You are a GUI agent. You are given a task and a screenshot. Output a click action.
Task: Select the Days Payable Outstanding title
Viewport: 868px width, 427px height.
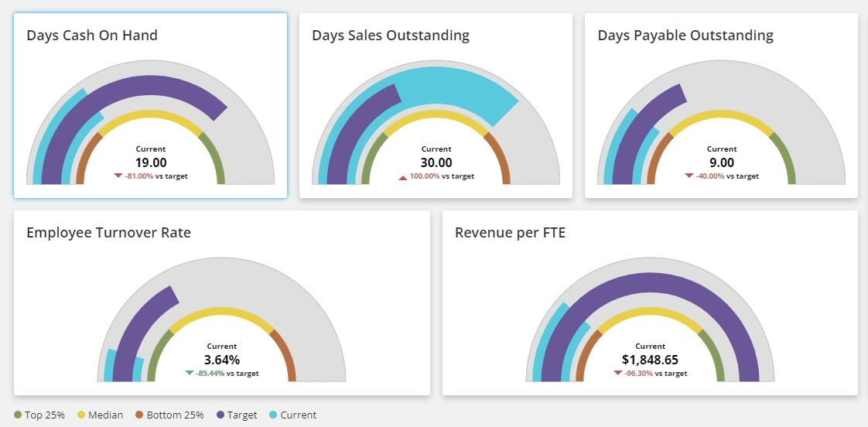point(685,36)
